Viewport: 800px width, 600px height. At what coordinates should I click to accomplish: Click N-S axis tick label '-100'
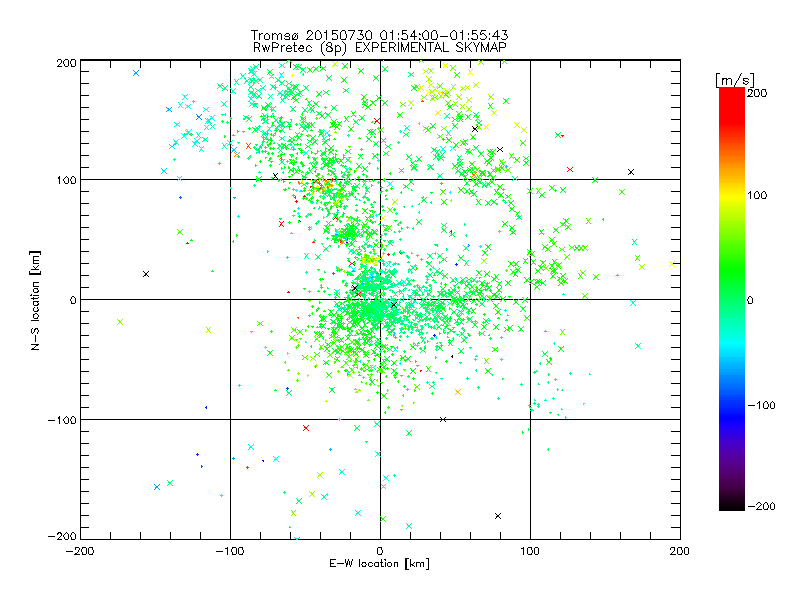point(62,420)
